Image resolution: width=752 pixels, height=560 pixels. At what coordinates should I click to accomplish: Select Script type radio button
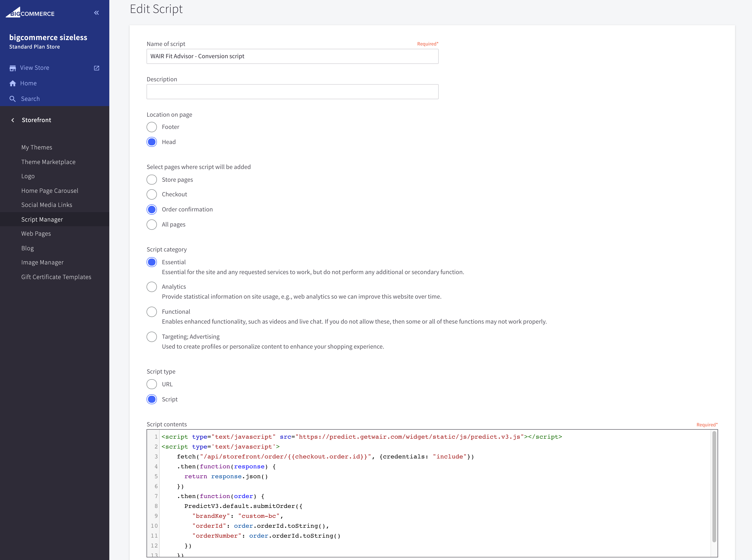pyautogui.click(x=152, y=399)
